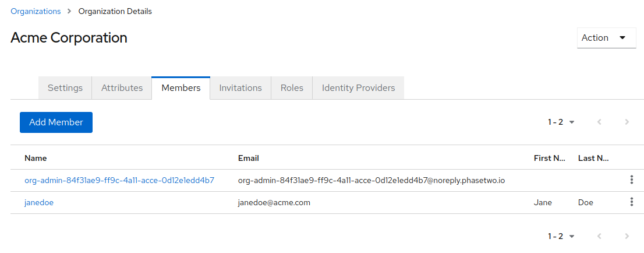This screenshot has height=253, width=644.
Task: Go to previous page using top pagination arrow
Action: pos(599,122)
